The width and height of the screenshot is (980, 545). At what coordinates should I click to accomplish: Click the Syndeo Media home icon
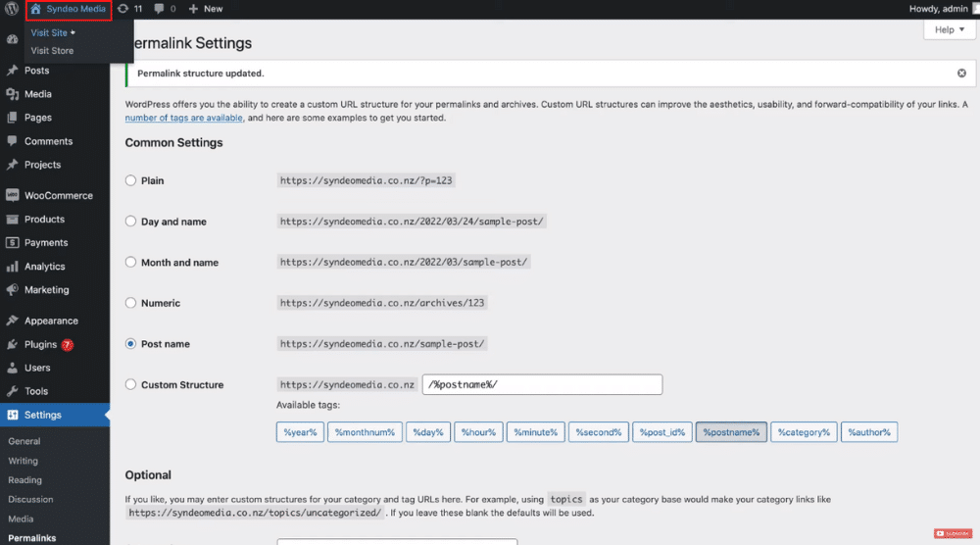coord(35,9)
